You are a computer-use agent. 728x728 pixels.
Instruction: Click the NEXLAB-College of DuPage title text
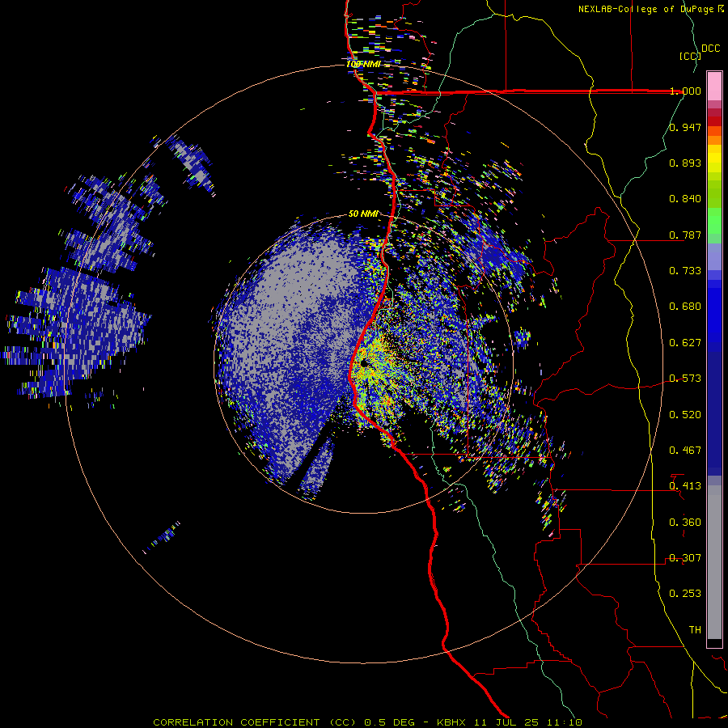tap(645, 9)
